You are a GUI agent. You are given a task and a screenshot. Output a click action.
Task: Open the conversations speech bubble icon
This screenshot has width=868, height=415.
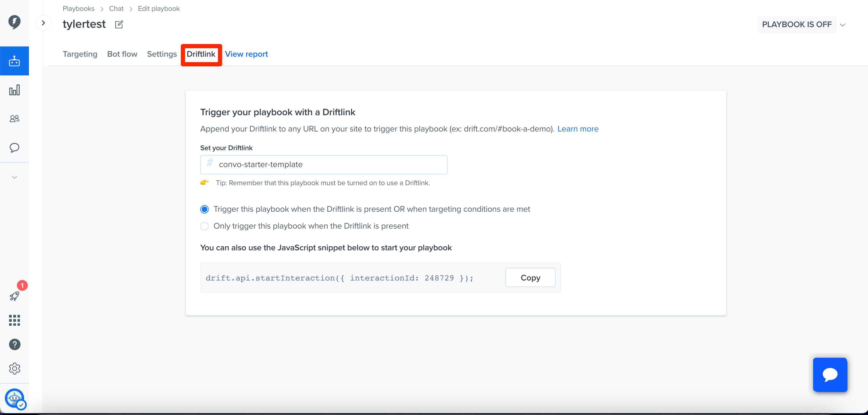tap(14, 147)
